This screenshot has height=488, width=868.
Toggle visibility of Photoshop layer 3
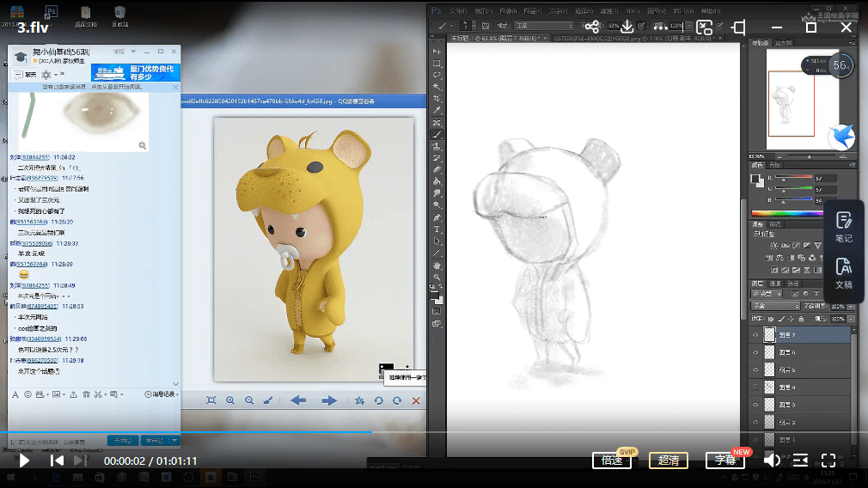pos(755,405)
